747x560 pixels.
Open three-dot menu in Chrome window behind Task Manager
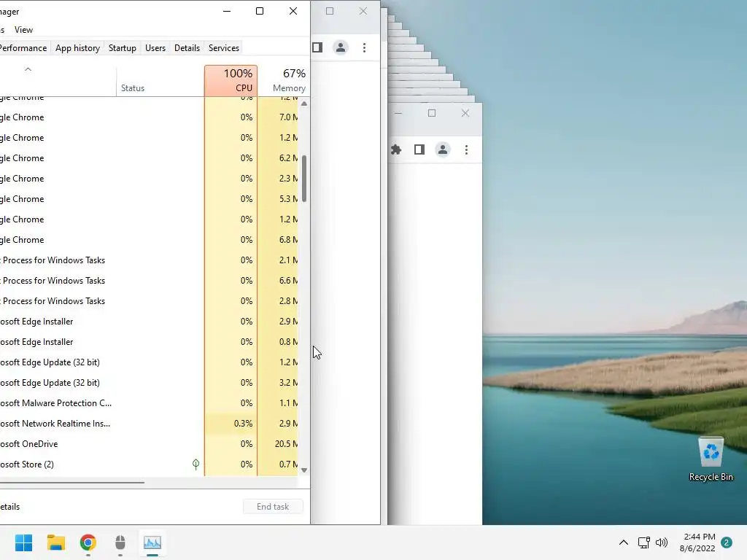(x=364, y=47)
